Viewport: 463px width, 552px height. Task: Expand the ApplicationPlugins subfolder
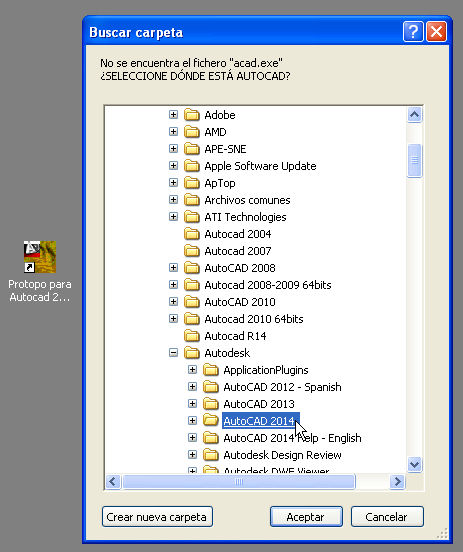pyautogui.click(x=192, y=370)
